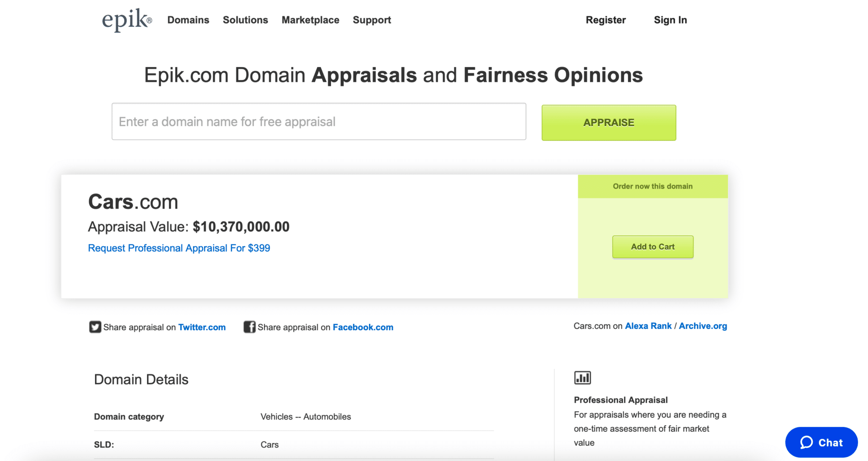Open the Alexa Rank link
This screenshot has height=461, width=868.
point(648,326)
